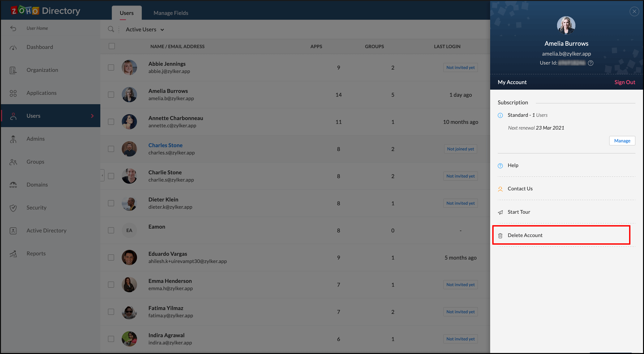The width and height of the screenshot is (644, 354).
Task: Toggle the select-all header checkbox
Action: tap(112, 46)
